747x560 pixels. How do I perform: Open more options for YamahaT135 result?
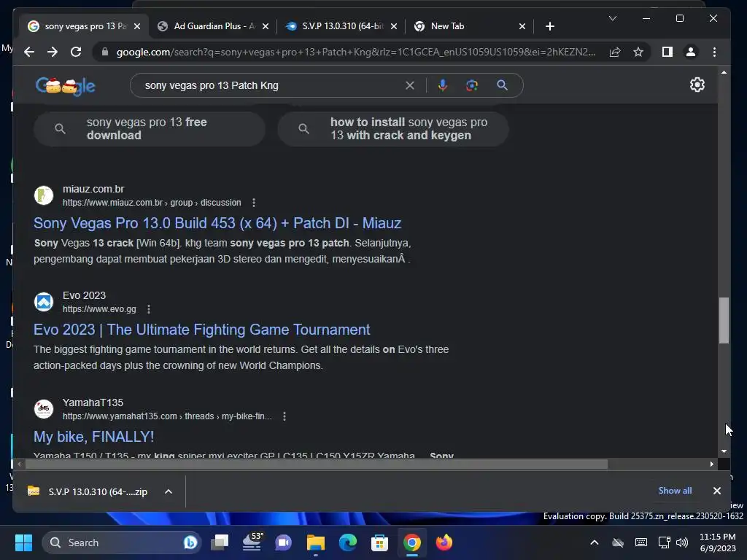[x=285, y=416]
